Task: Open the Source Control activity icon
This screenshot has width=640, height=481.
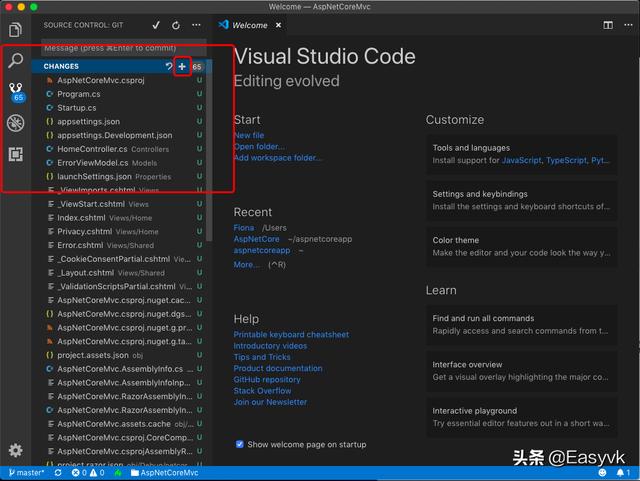Action: [16, 91]
